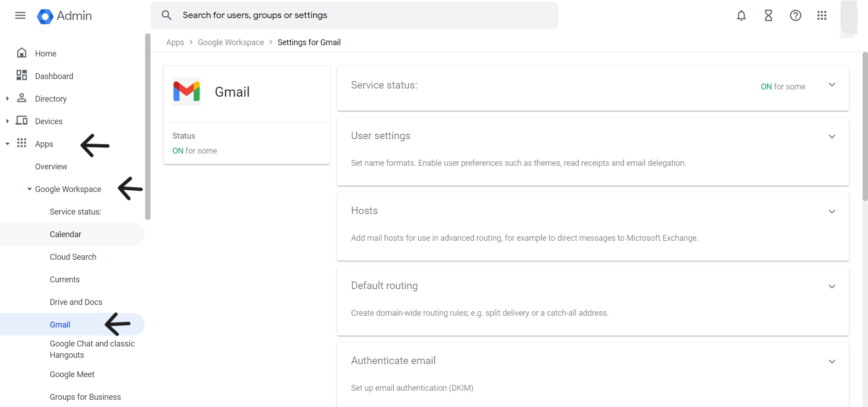
Task: Open Cloud Search in sidebar
Action: (73, 257)
